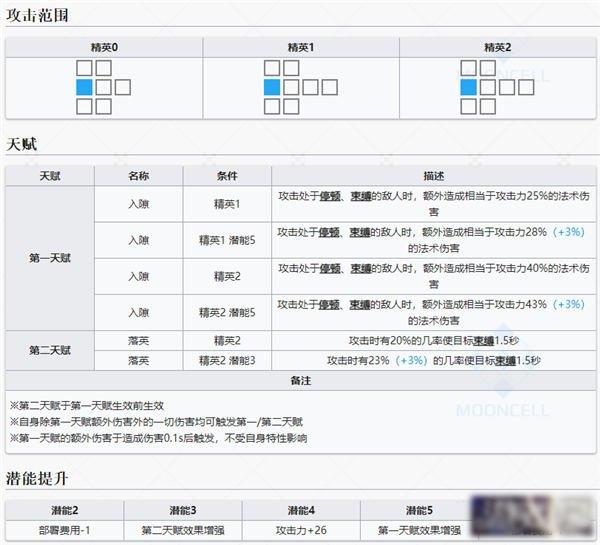
Task: Select 入隙 in the 精英2 潜能5 row
Action: pyautogui.click(x=139, y=313)
